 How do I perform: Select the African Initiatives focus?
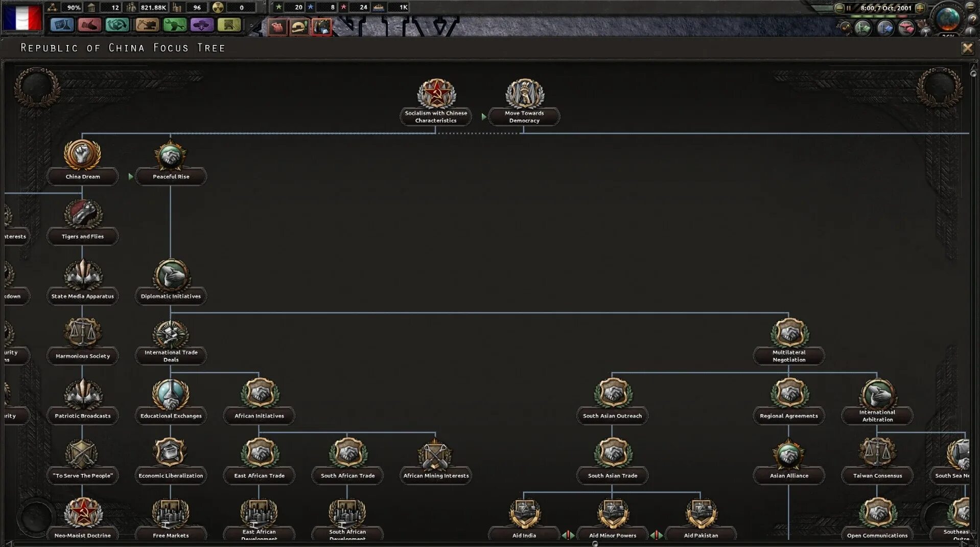[x=259, y=401]
